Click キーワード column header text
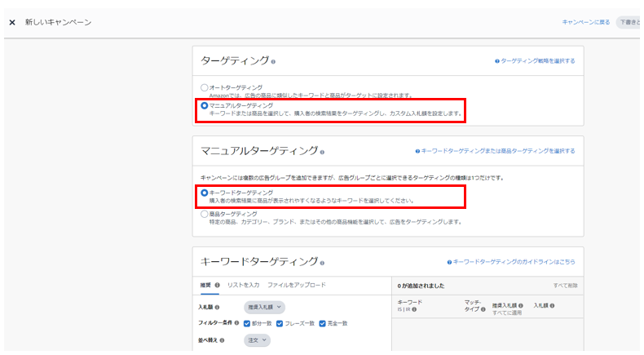Viewport: 644px width, 355px height. click(409, 302)
